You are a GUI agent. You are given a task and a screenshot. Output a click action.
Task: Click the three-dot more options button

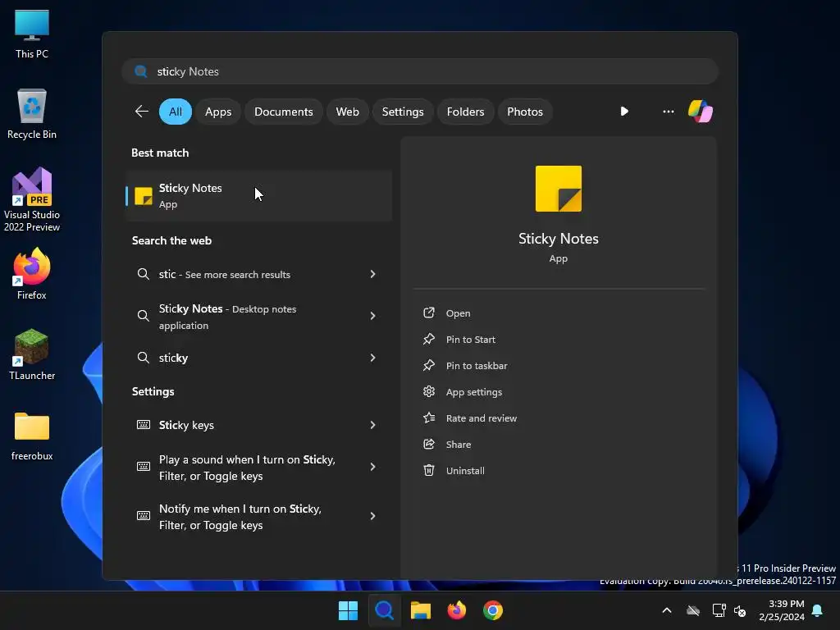pyautogui.click(x=668, y=112)
